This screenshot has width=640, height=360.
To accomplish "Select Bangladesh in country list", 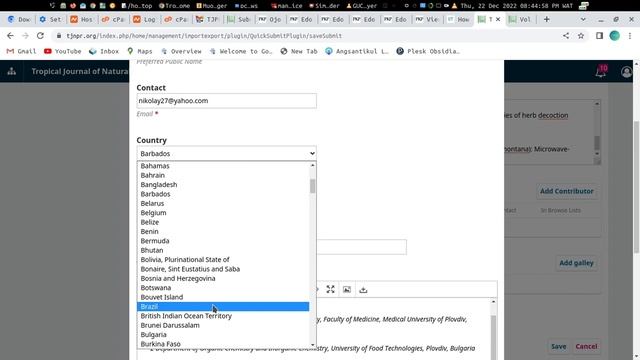I will 223,184.
